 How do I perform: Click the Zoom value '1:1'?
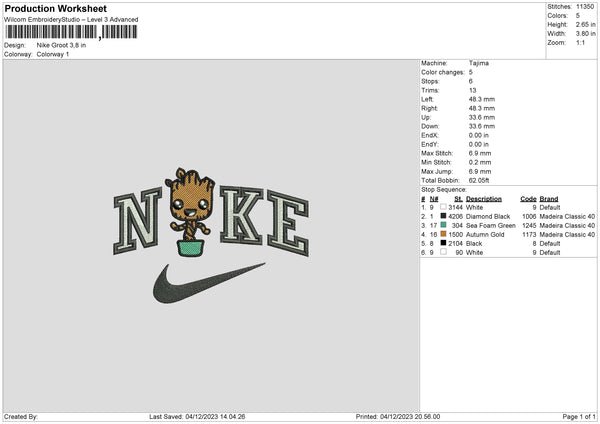580,42
